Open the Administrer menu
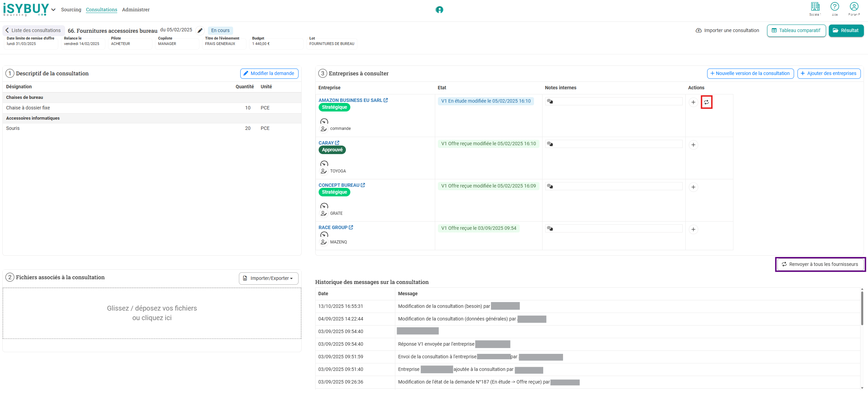Image resolution: width=868 pixels, height=405 pixels. click(136, 10)
